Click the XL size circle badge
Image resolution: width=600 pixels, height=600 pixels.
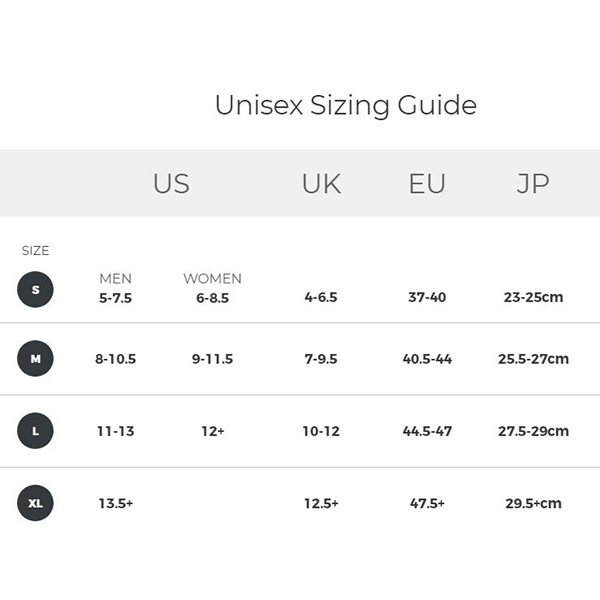[35, 503]
